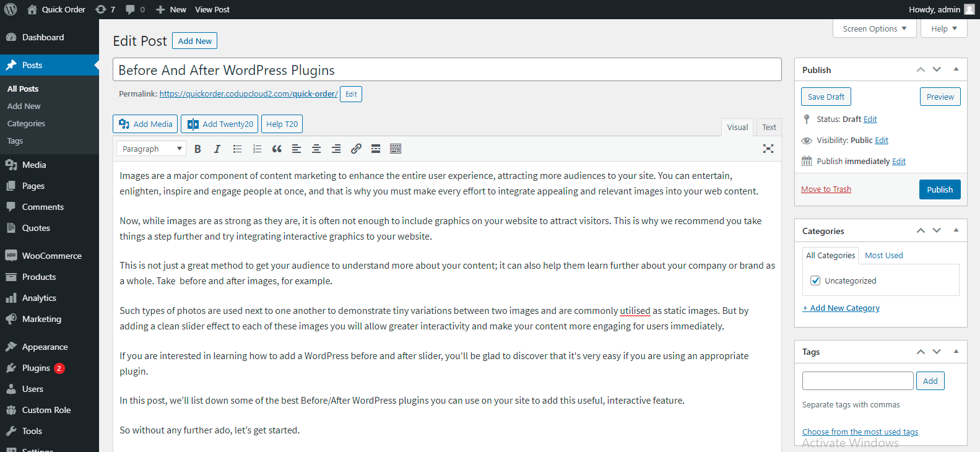Save the post as draft

(826, 97)
